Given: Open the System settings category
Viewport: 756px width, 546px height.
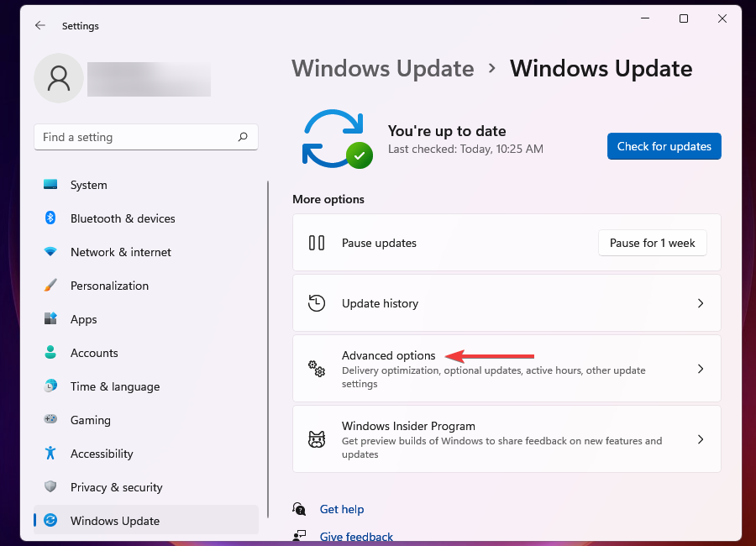Looking at the screenshot, I should 146,185.
